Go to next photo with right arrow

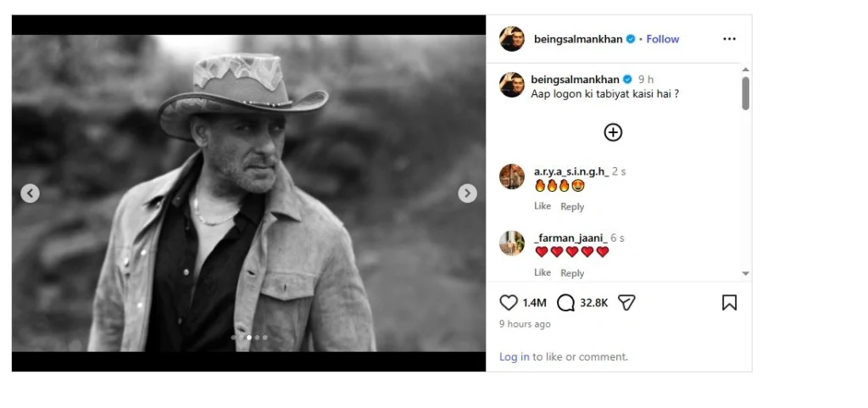(x=467, y=193)
